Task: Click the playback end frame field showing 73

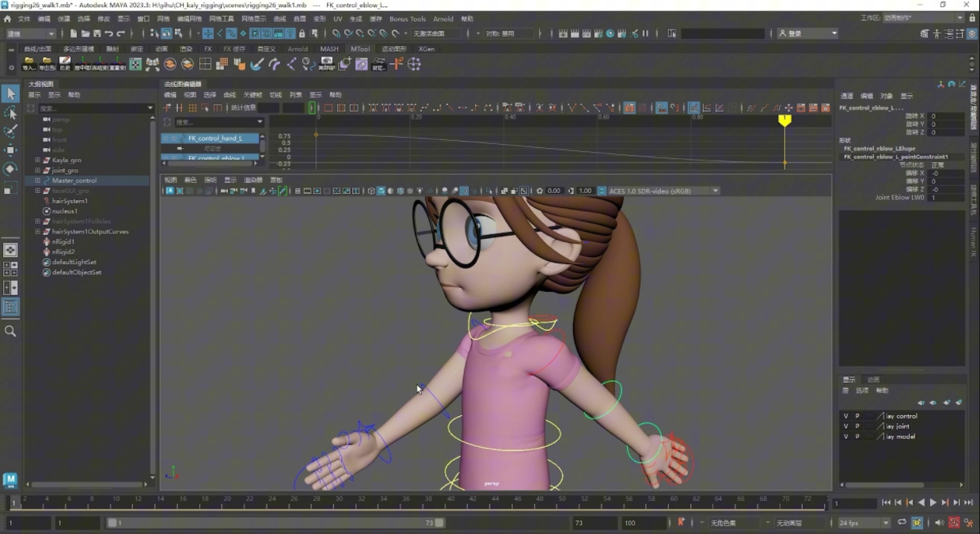Action: (x=595, y=523)
